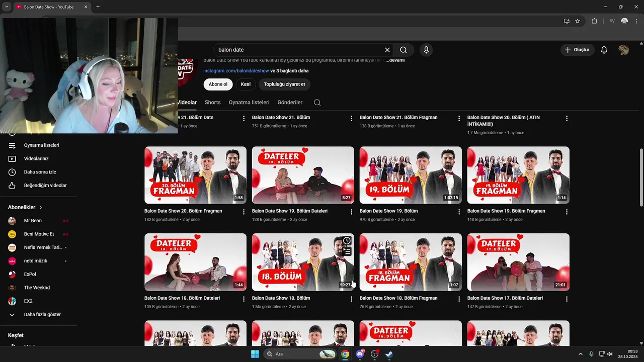Search within channel using the magnifier icon
This screenshot has width=644, height=362.
[x=317, y=103]
